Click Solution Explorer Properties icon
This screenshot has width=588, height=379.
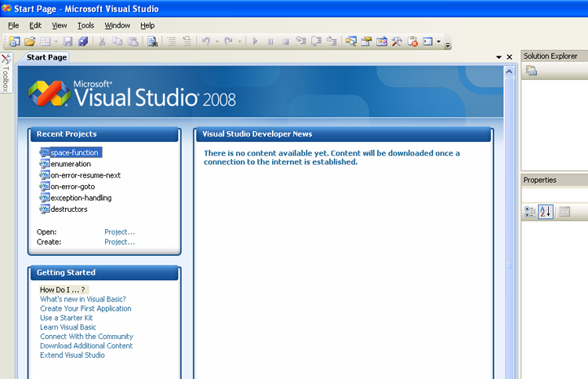[x=532, y=71]
